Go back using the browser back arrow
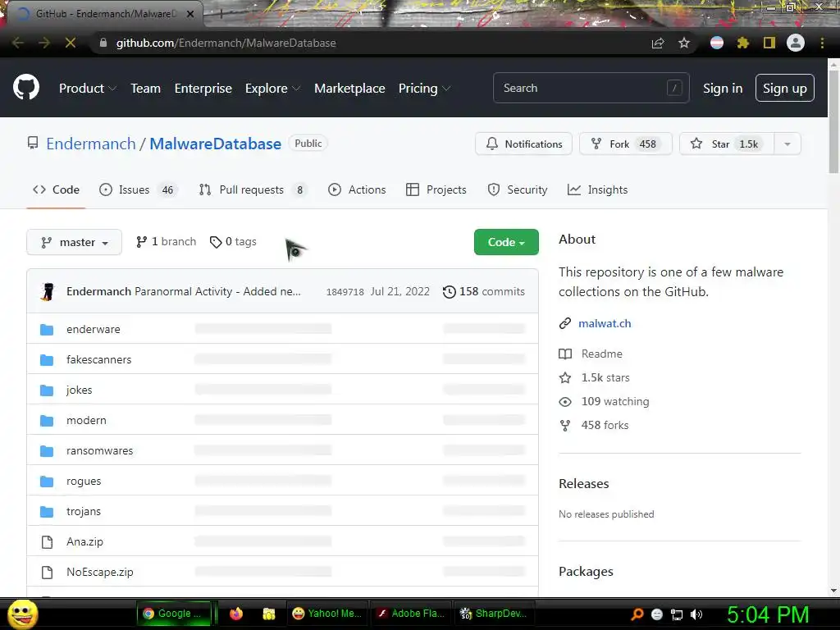Viewport: 840px width, 630px height. [x=18, y=43]
